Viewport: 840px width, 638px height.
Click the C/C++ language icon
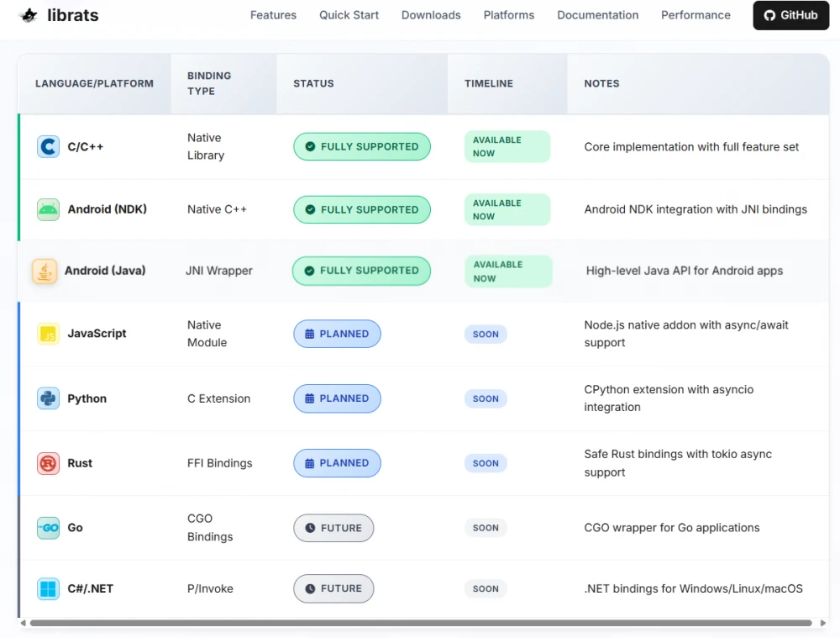48,146
